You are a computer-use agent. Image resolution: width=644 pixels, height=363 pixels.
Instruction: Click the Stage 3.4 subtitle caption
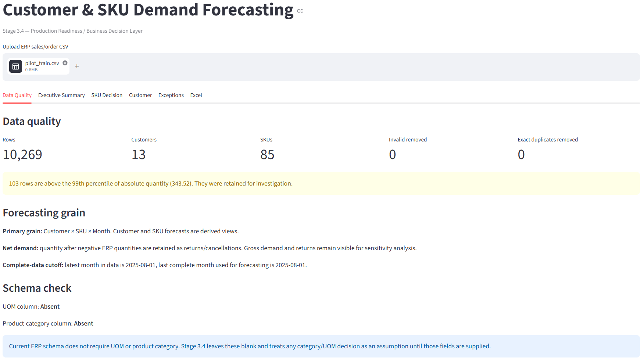click(73, 31)
